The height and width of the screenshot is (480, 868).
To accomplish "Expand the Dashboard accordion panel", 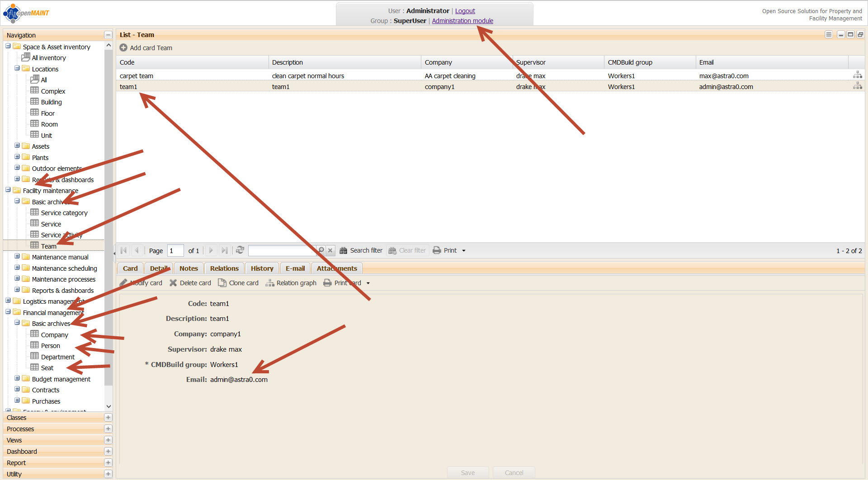I will click(108, 452).
